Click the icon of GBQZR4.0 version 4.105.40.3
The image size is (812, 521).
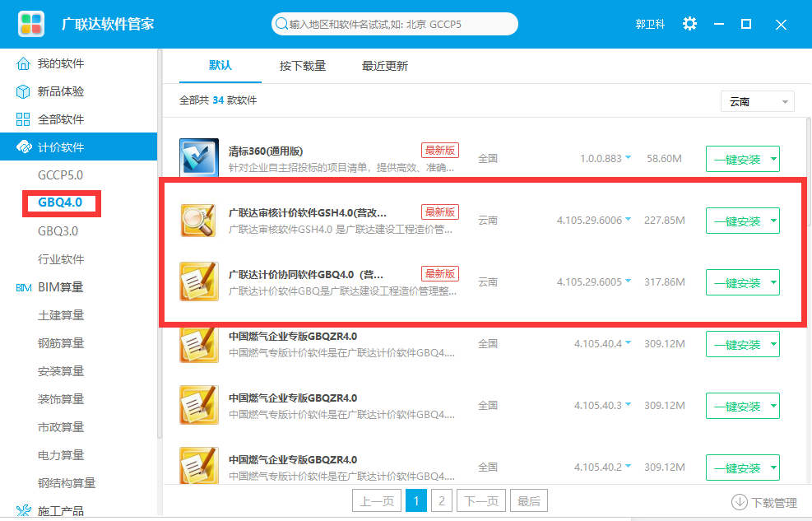pyautogui.click(x=199, y=405)
